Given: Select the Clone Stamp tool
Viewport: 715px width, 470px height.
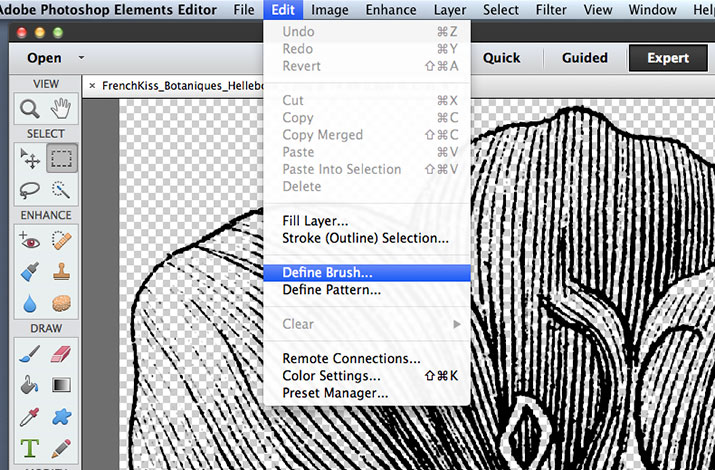Looking at the screenshot, I should pos(61,272).
